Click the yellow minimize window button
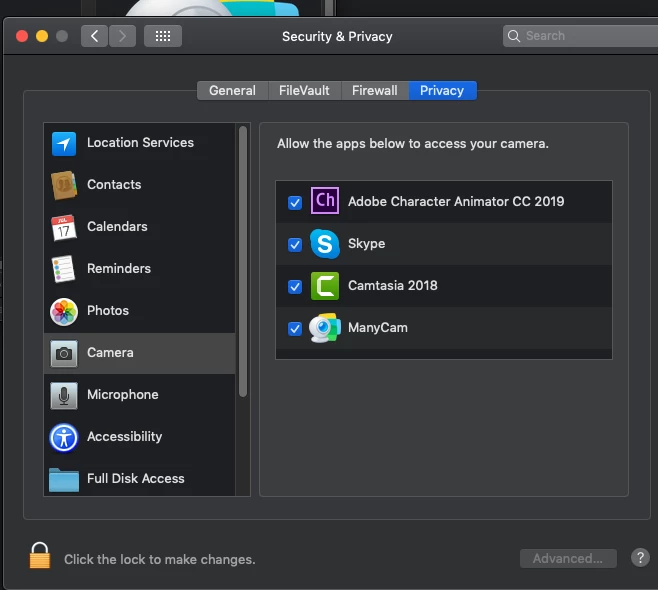Image resolution: width=658 pixels, height=590 pixels. pos(42,36)
